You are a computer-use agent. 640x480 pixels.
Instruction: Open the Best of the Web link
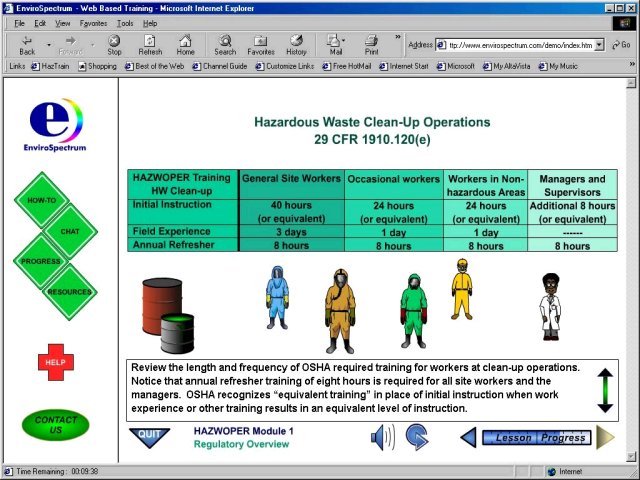pos(154,66)
